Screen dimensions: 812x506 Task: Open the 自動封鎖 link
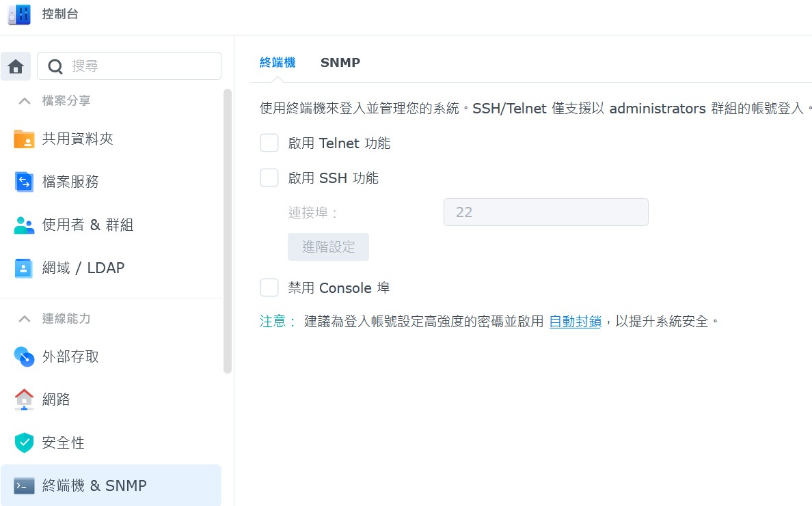pos(575,322)
